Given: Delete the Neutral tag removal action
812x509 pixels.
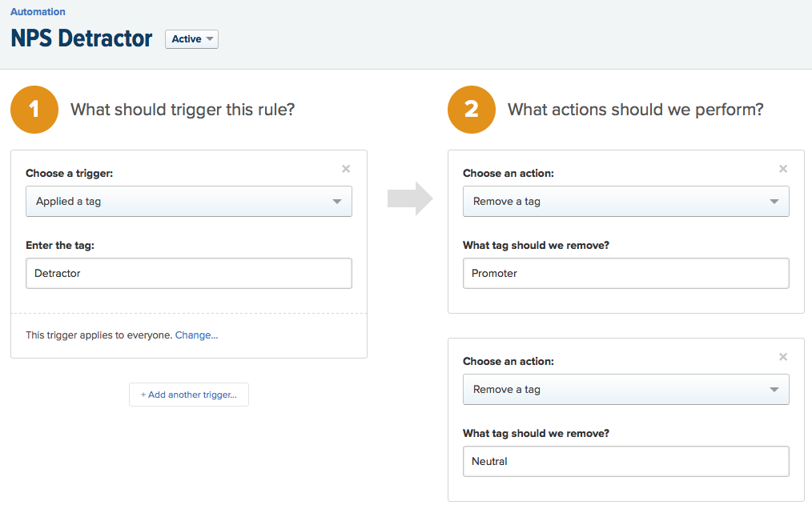Looking at the screenshot, I should point(783,357).
